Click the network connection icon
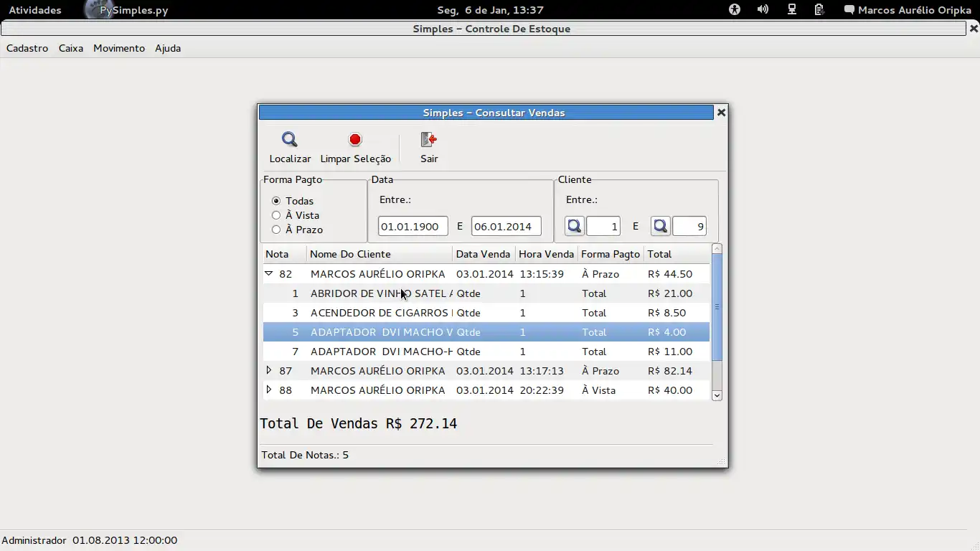The height and width of the screenshot is (551, 980). tap(792, 10)
